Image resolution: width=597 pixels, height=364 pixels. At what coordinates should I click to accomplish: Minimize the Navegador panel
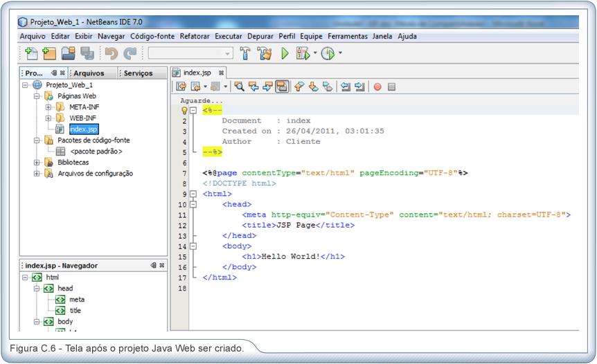(x=154, y=265)
